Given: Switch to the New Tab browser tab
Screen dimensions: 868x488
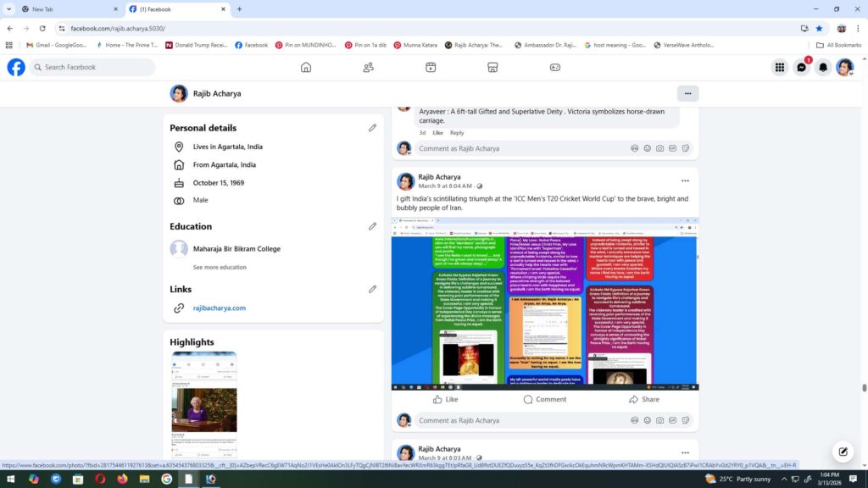Looking at the screenshot, I should point(59,9).
